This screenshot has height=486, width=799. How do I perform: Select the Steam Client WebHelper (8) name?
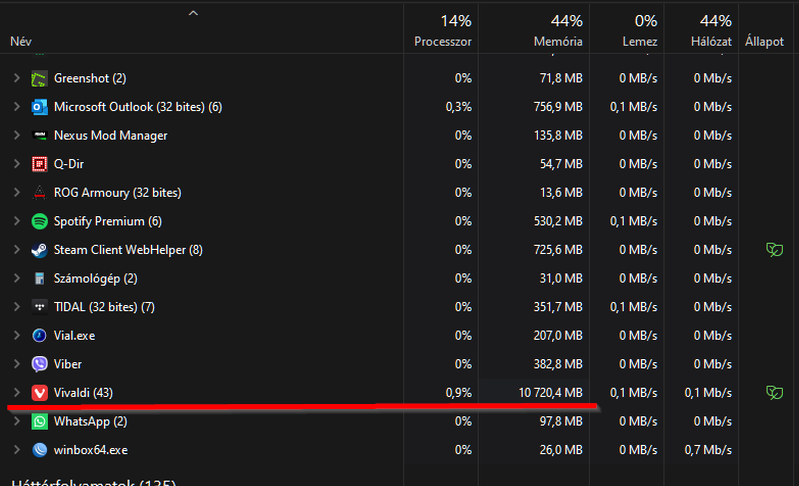point(128,250)
